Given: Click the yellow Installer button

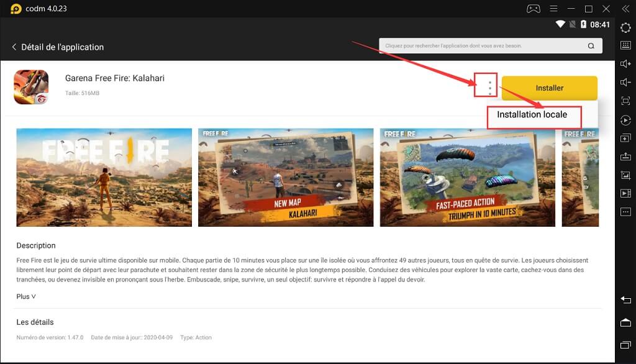Looking at the screenshot, I should tap(549, 88).
